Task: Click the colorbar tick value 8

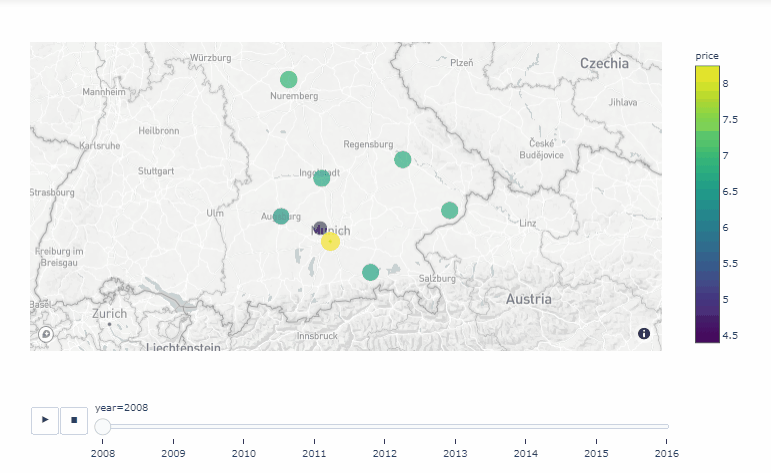Action: tap(725, 84)
